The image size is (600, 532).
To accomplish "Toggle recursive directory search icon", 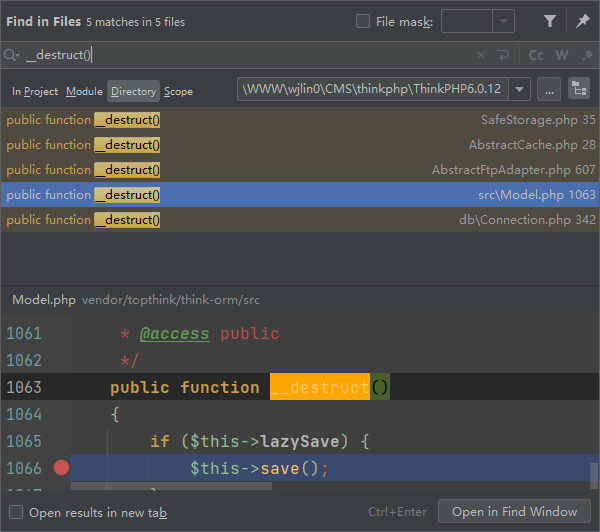I will pos(578,89).
